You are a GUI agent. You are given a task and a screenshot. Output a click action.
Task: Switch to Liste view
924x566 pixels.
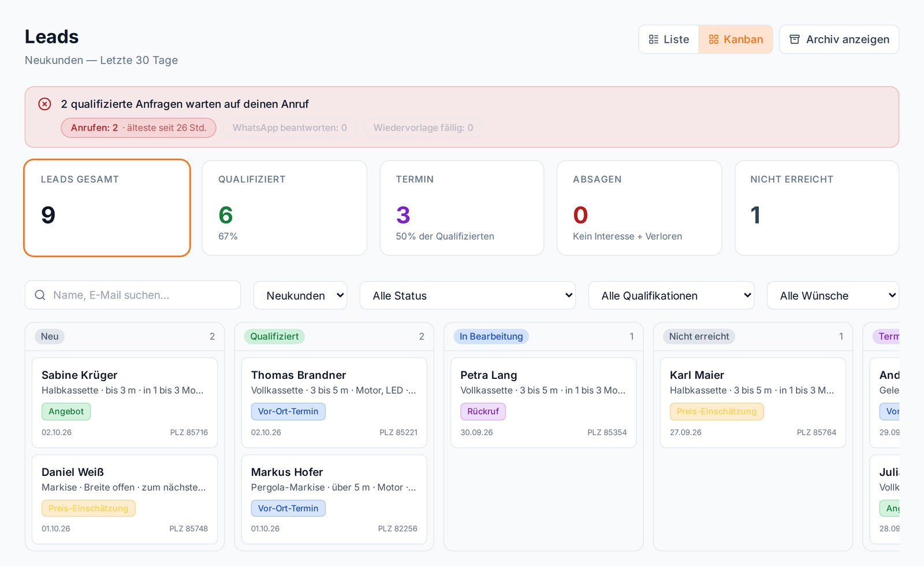point(669,39)
